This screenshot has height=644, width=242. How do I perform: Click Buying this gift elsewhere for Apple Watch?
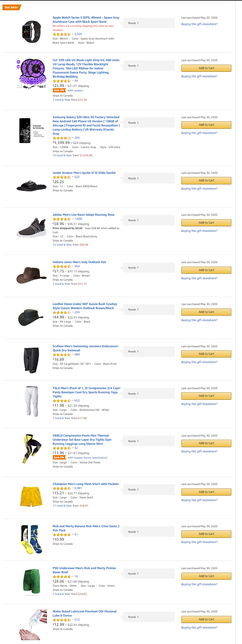(199, 24)
